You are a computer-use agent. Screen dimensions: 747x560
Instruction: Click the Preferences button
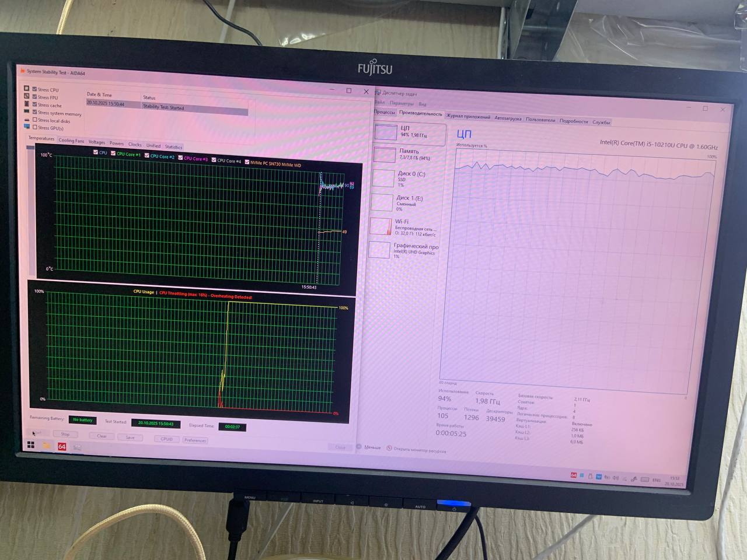(195, 440)
